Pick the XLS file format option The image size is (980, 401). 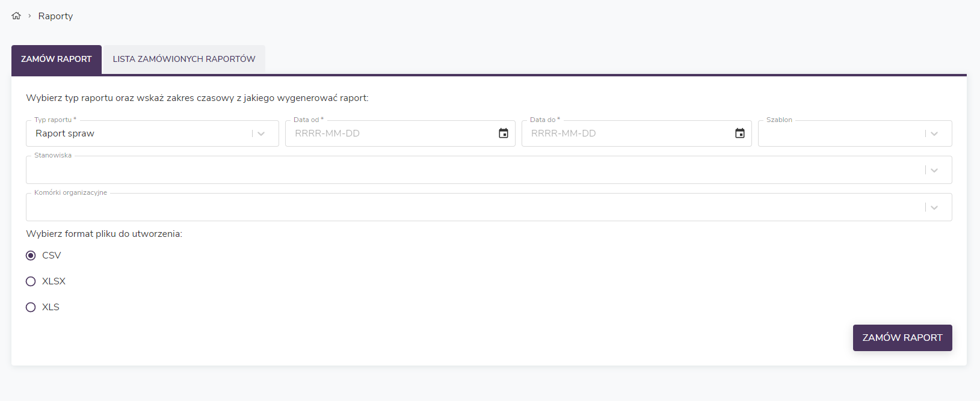(31, 307)
